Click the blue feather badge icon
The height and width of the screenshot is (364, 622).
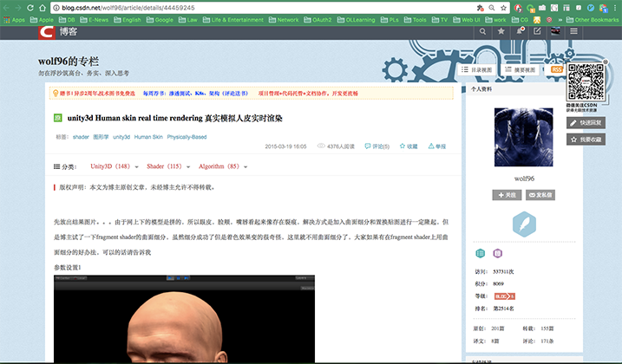point(524,224)
